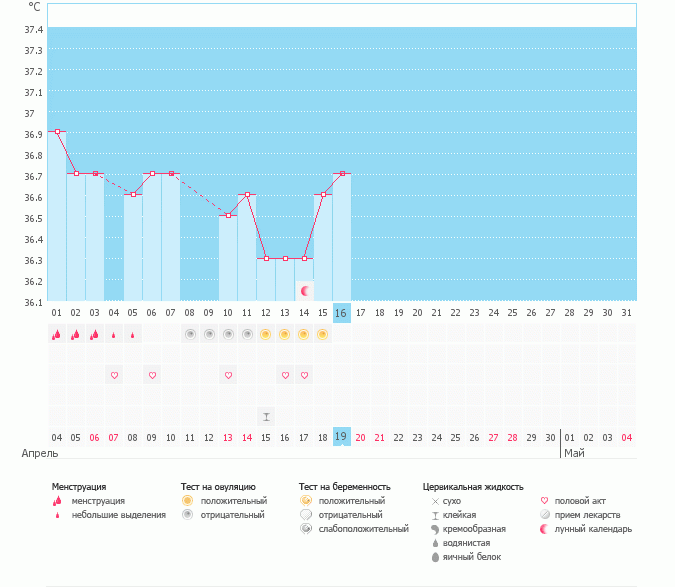Click sticky cervical fluid icon on day 12
This screenshot has height=587, width=675.
[x=266, y=415]
